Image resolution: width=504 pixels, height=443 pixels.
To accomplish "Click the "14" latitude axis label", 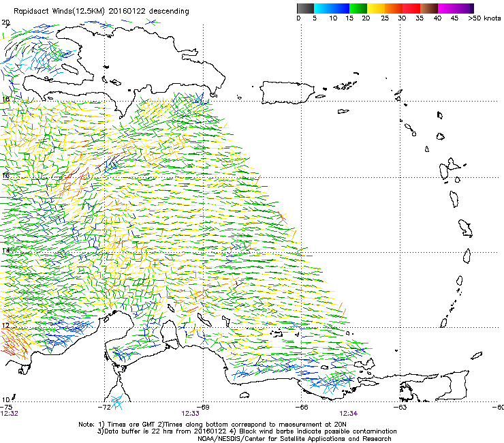I will coord(5,251).
